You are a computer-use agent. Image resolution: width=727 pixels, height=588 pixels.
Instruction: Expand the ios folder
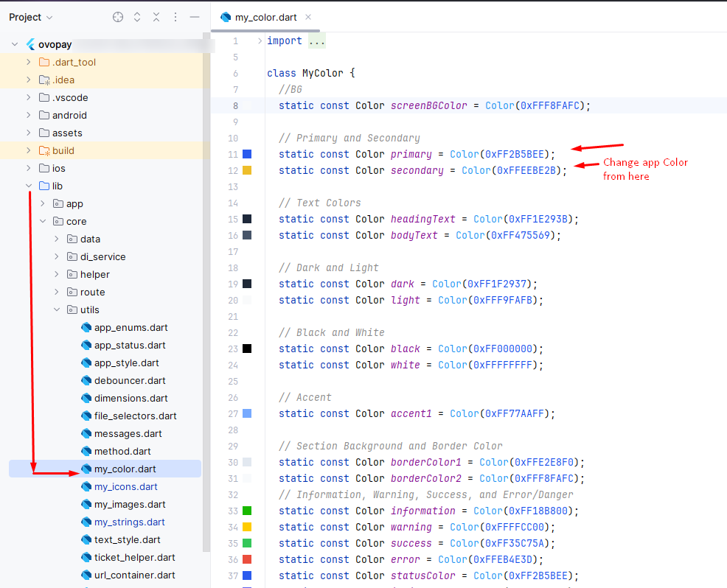coord(29,168)
